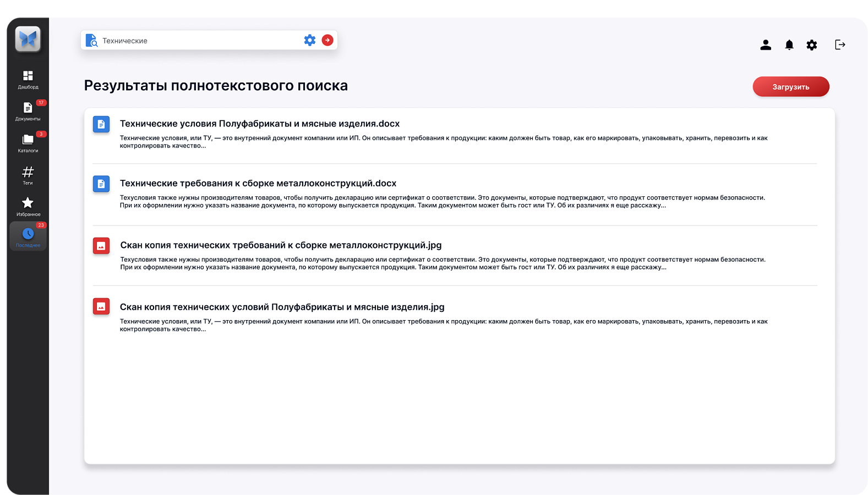The height and width of the screenshot is (495, 868).
Task: Go to Каталоги in sidebar
Action: tap(28, 143)
